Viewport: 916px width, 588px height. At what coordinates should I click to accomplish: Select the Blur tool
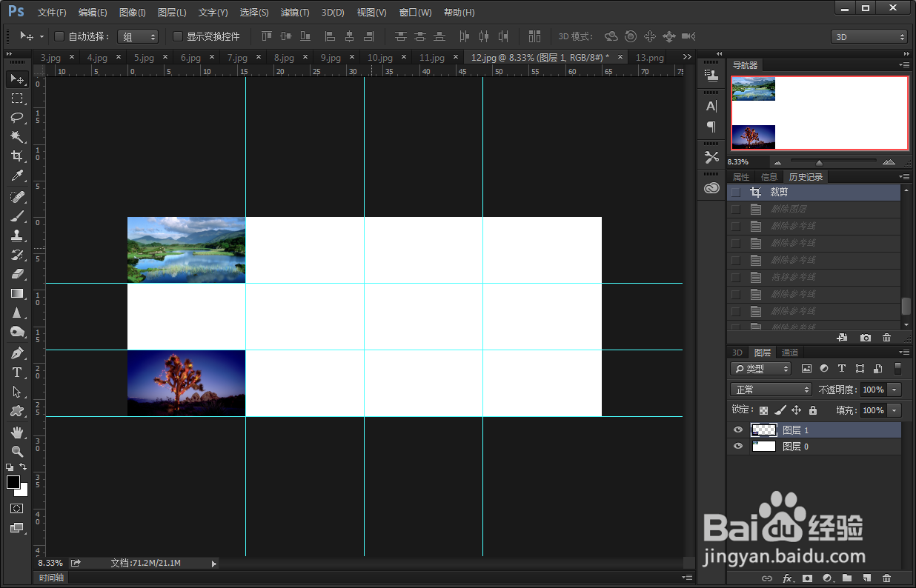(17, 313)
